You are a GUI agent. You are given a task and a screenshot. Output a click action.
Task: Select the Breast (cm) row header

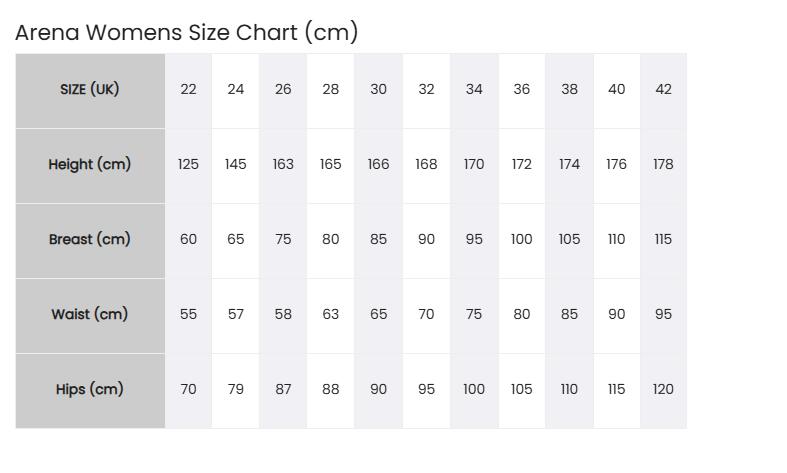tap(90, 241)
